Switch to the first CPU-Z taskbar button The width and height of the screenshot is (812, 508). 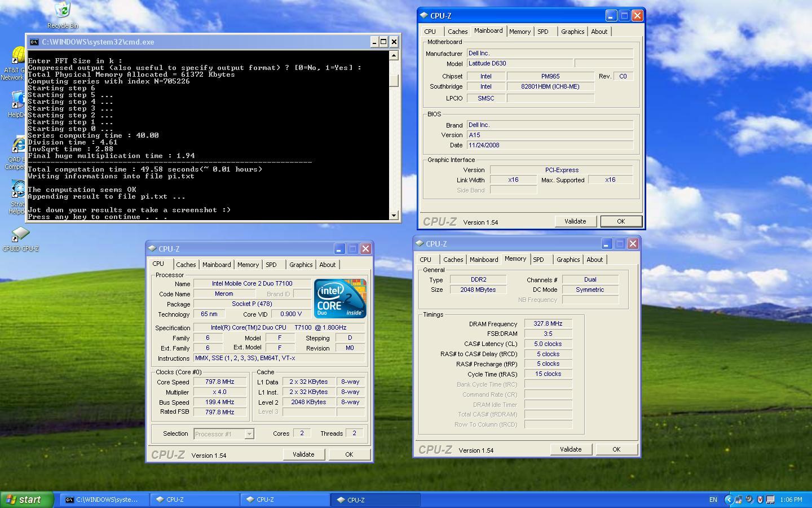pyautogui.click(x=195, y=500)
